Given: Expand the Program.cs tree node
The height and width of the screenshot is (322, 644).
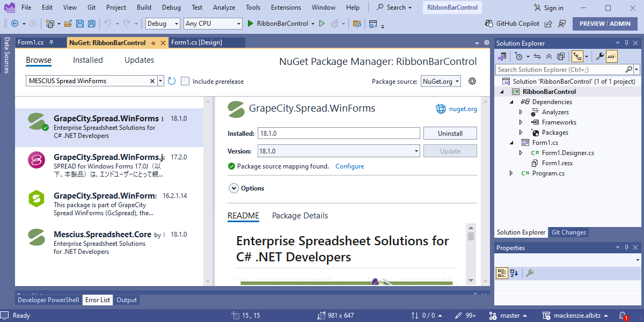Looking at the screenshot, I should click(x=511, y=173).
